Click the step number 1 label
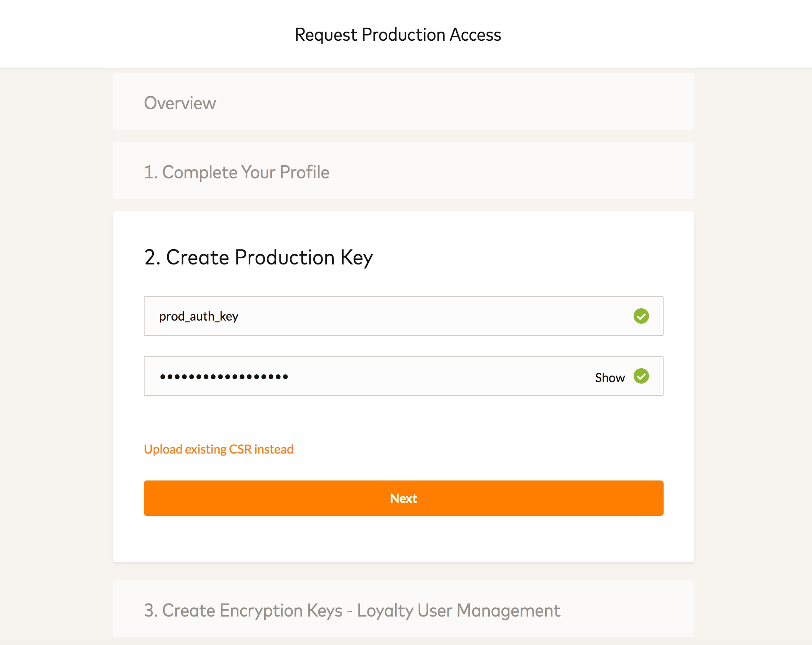 tap(150, 172)
